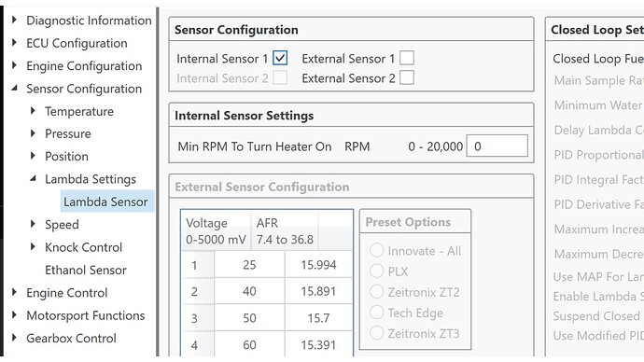Open the Position settings item
This screenshot has height=362, width=644.
click(x=66, y=157)
